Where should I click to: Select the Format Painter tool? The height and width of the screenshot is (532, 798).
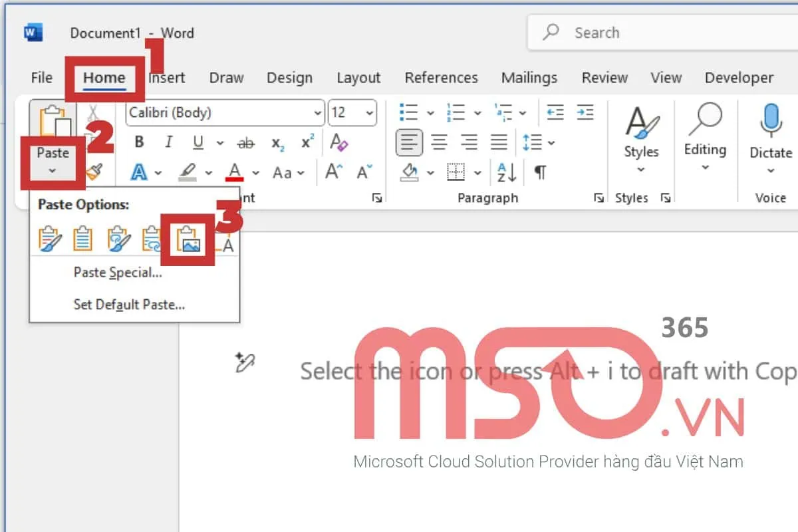pos(93,172)
